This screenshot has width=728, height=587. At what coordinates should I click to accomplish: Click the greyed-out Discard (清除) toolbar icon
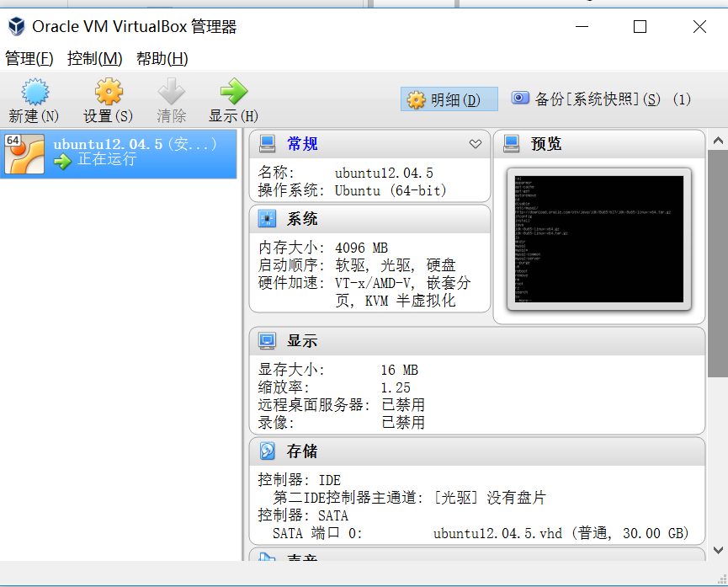[172, 92]
